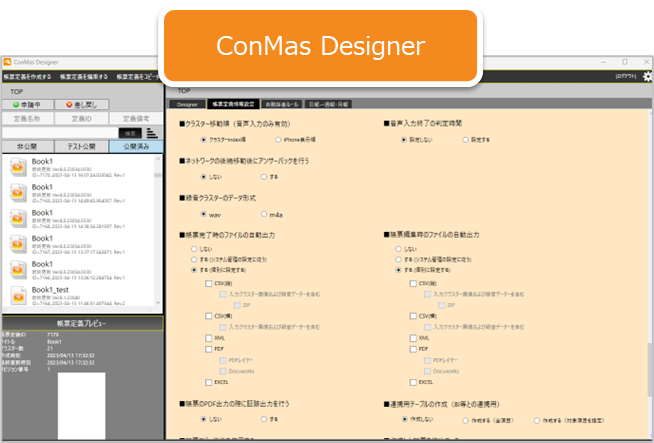Click the Book1_test form file icon

[x=17, y=295]
